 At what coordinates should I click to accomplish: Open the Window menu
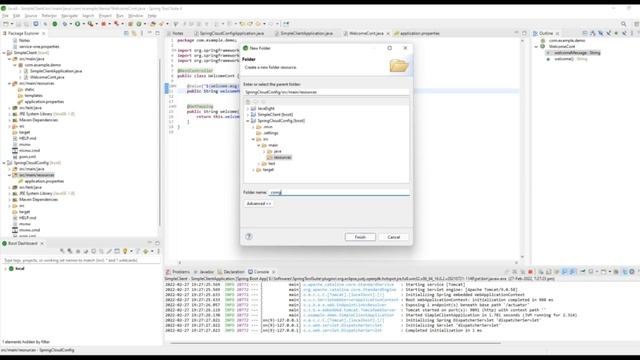(136, 16)
